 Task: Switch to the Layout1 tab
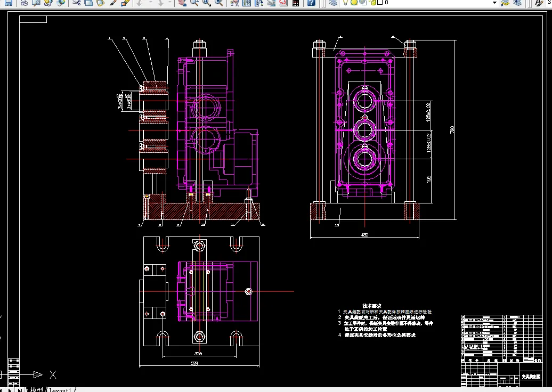61,390
